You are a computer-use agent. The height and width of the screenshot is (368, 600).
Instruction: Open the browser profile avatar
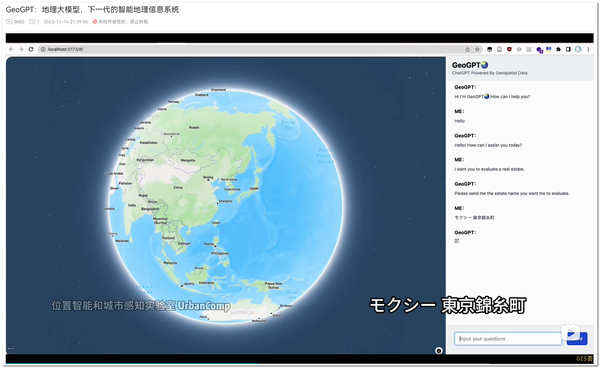point(578,49)
